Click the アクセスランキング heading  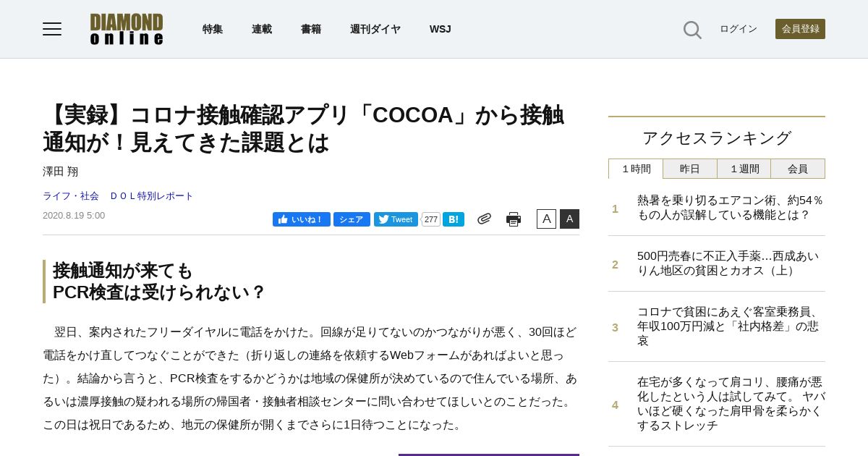(717, 138)
